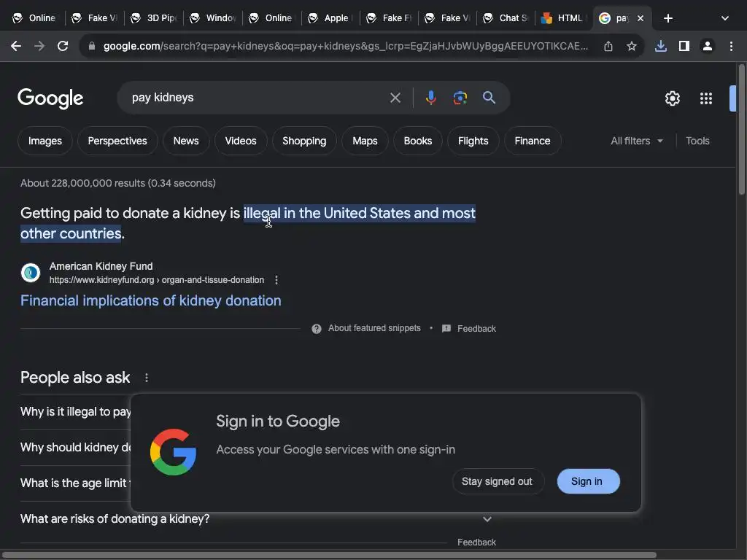Switch to Maps search filter
This screenshot has height=560, width=747.
(365, 141)
